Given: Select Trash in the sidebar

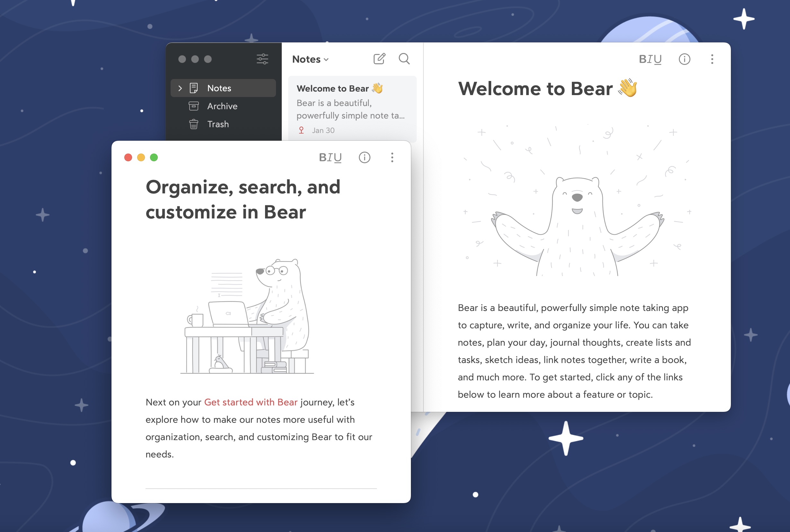Looking at the screenshot, I should click(218, 124).
